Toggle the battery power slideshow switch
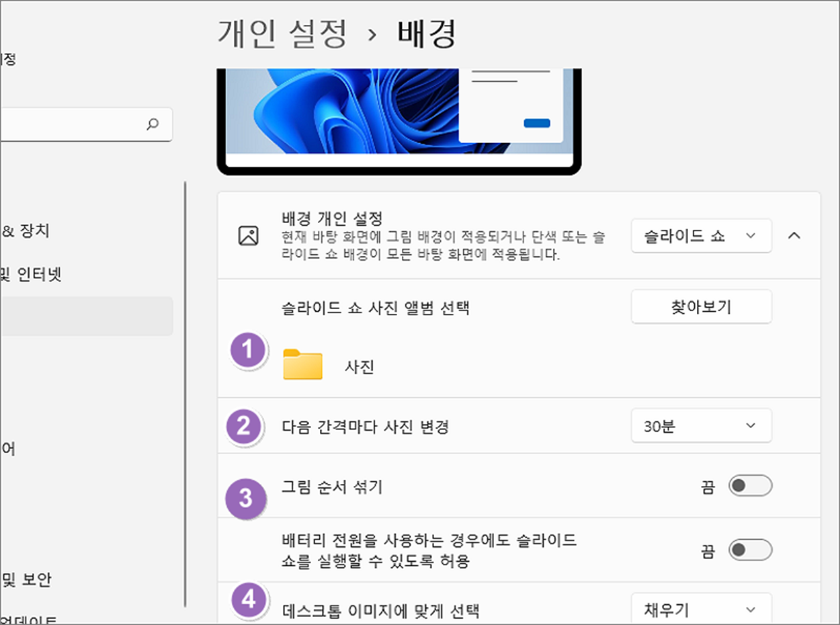Viewport: 840px width, 625px height. (x=750, y=550)
